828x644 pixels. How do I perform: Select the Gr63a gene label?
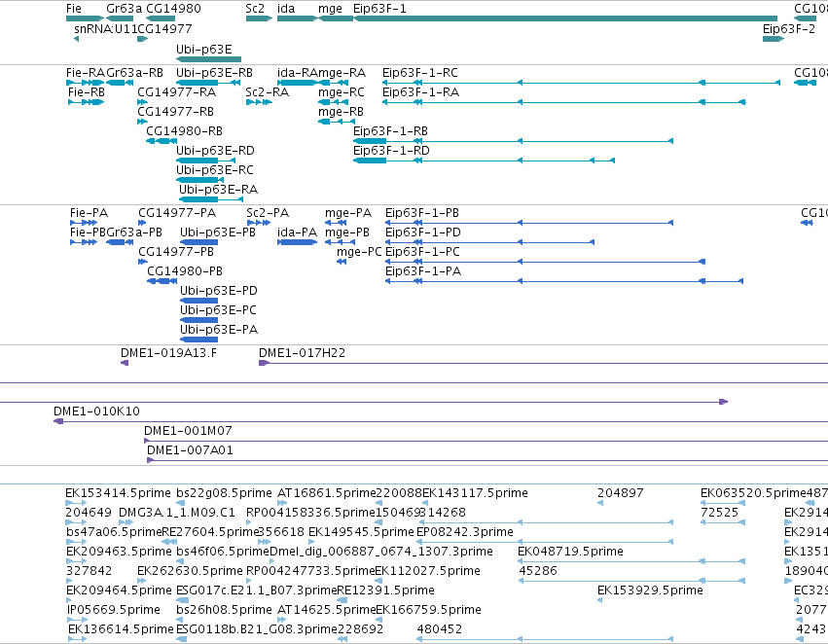pyautogui.click(x=125, y=9)
